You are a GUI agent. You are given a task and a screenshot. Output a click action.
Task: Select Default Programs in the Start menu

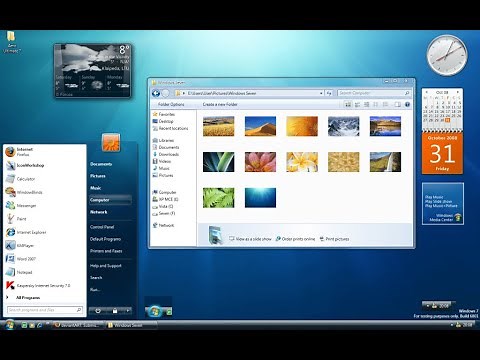[x=105, y=239]
